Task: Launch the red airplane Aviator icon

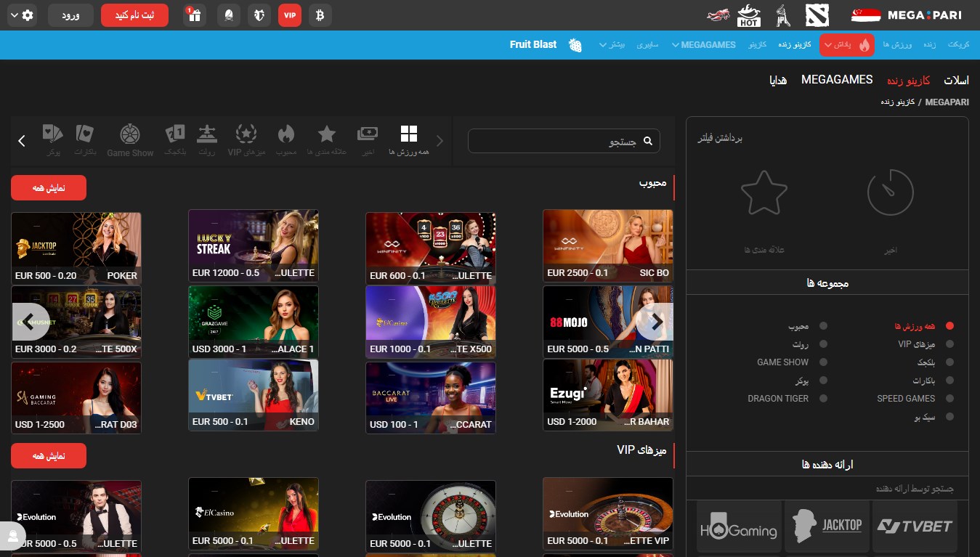Action: [718, 15]
